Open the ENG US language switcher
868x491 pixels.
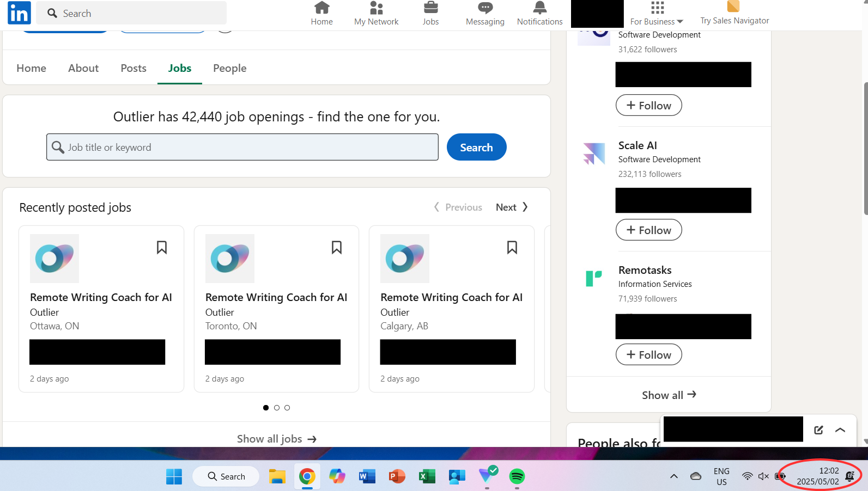coord(721,476)
